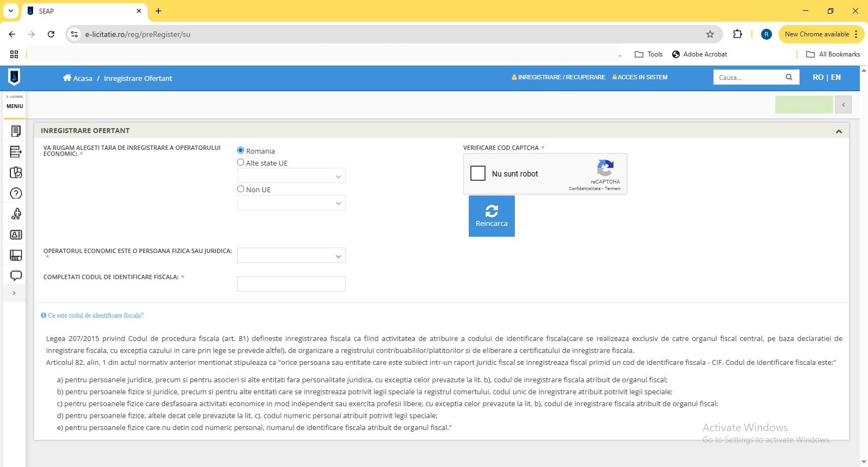Click the speech bubble icon in sidebar
868x467 pixels.
point(16,275)
